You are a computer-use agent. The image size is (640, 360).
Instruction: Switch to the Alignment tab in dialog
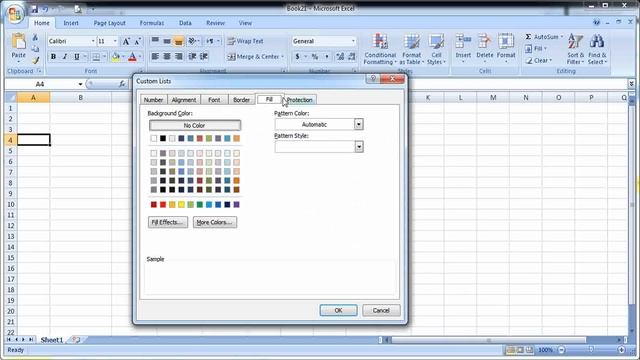[x=184, y=100]
